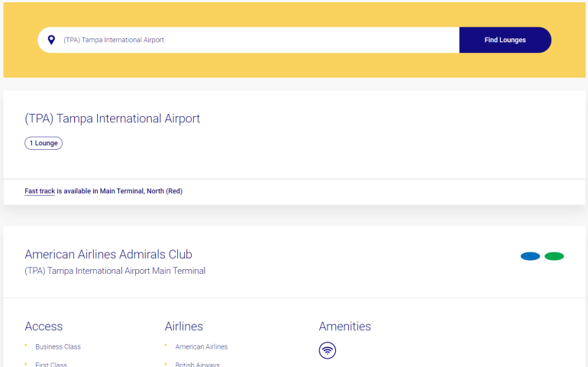Select the Business Class access item
Viewport: 588px width, 367px height.
[58, 347]
